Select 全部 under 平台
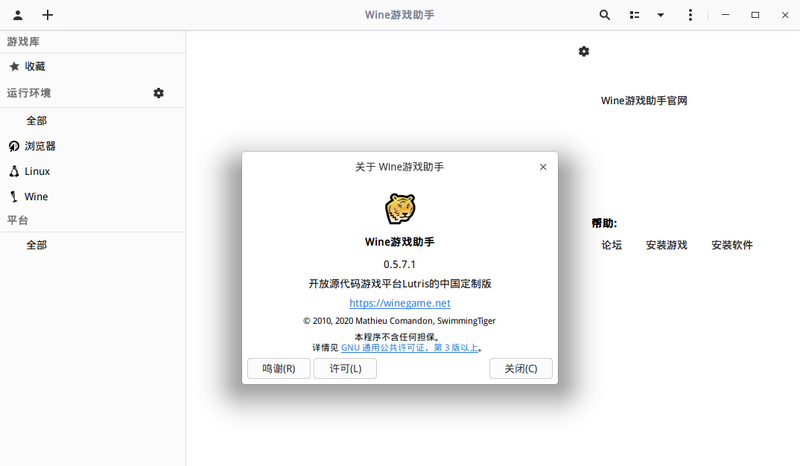Screen dimensions: 800x466 pyautogui.click(x=36, y=245)
